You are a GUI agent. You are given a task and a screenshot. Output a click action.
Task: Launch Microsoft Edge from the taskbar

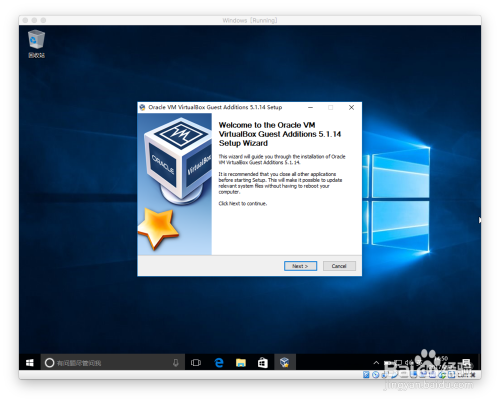click(x=219, y=363)
